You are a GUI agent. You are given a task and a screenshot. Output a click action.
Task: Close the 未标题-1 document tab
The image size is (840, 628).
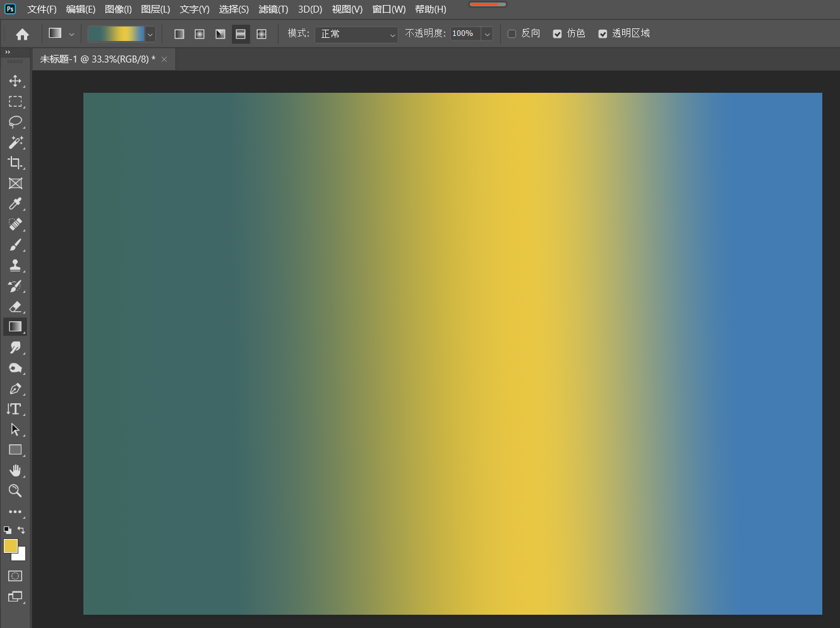point(164,59)
